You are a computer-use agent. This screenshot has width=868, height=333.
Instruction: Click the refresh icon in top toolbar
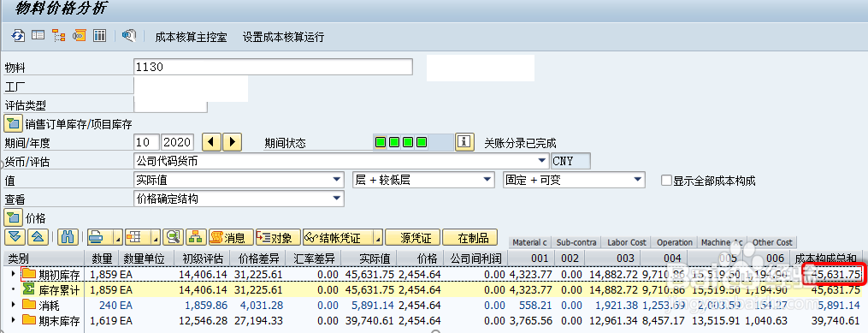point(18,36)
